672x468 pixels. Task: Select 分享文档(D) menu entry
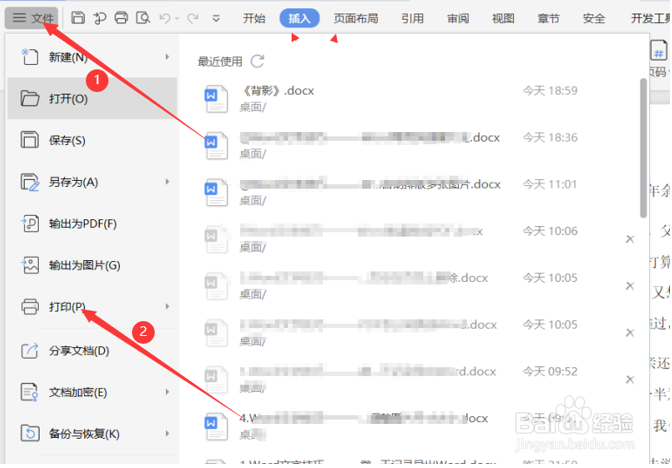pyautogui.click(x=92, y=351)
